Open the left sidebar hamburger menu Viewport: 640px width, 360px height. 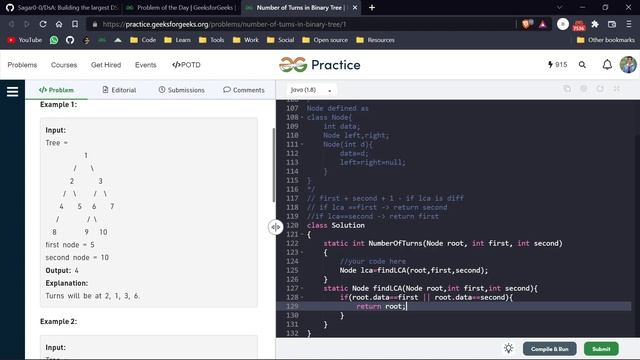pyautogui.click(x=12, y=91)
